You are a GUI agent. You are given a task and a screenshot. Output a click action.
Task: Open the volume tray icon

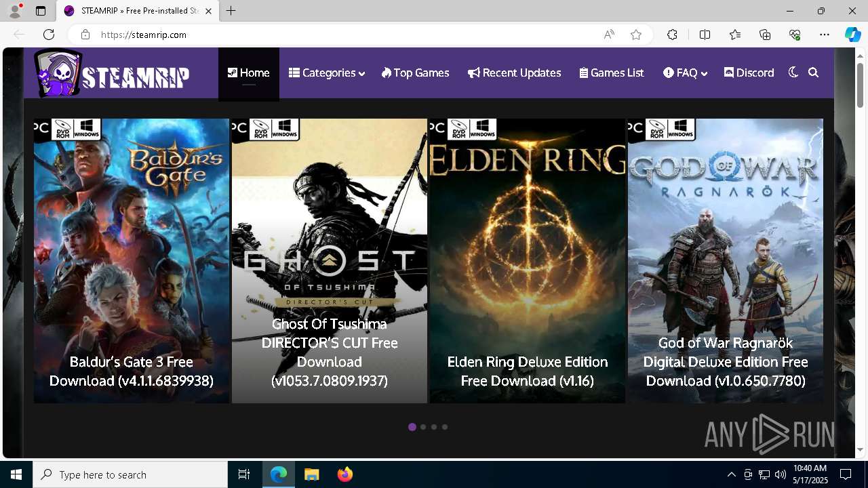click(780, 474)
